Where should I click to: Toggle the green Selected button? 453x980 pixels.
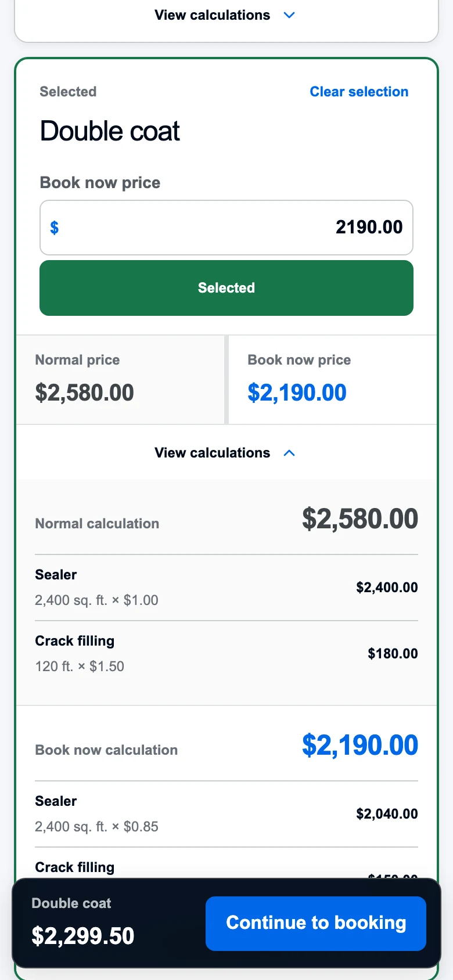(x=227, y=288)
